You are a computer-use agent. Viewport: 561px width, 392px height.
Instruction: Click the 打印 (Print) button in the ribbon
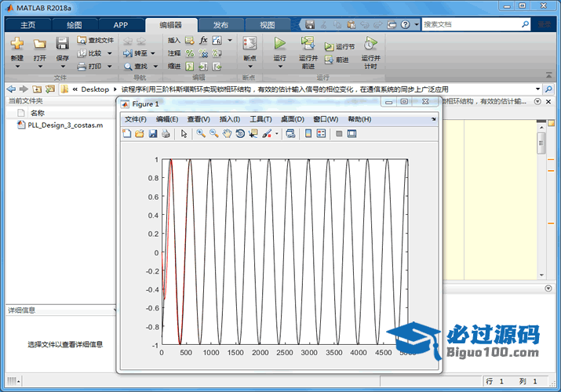90,66
